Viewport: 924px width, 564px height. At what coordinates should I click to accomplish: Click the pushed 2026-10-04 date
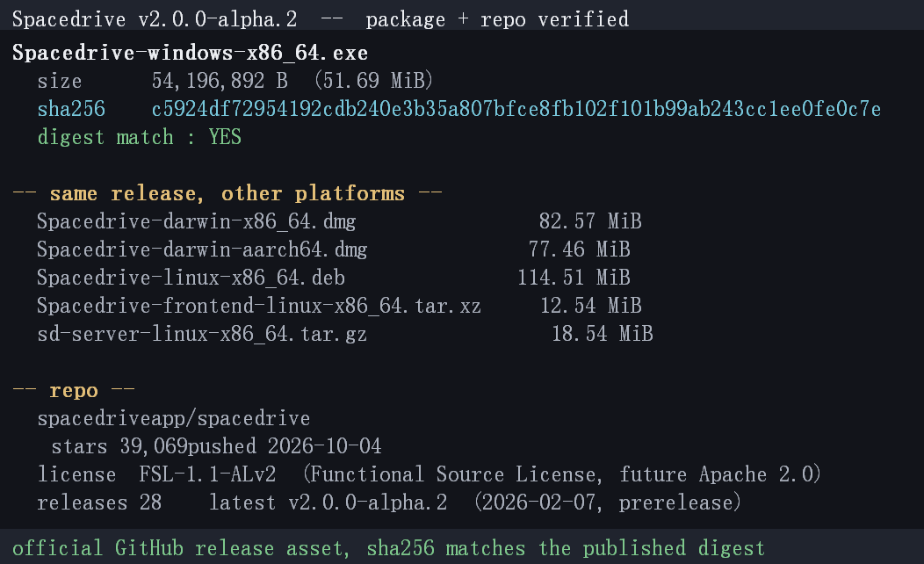(x=285, y=446)
